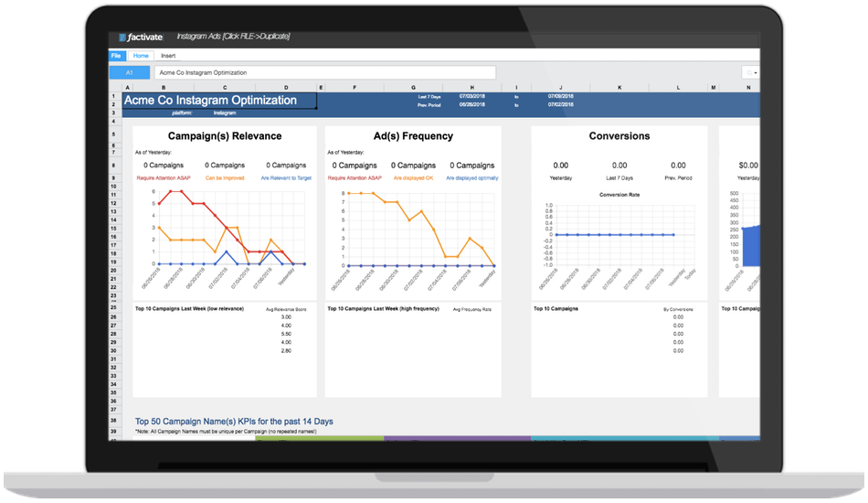
Task: Open the File menu tab
Action: (x=116, y=56)
